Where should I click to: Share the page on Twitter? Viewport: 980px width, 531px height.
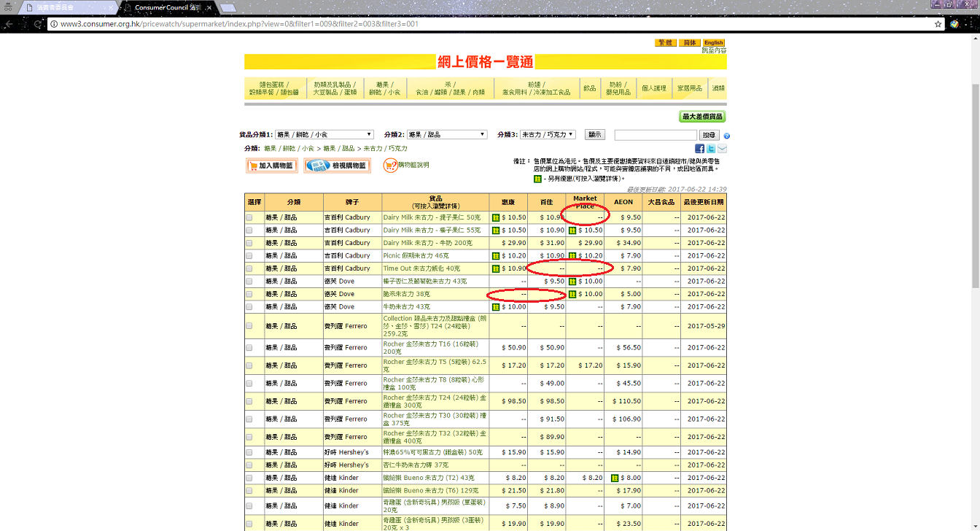click(x=711, y=149)
